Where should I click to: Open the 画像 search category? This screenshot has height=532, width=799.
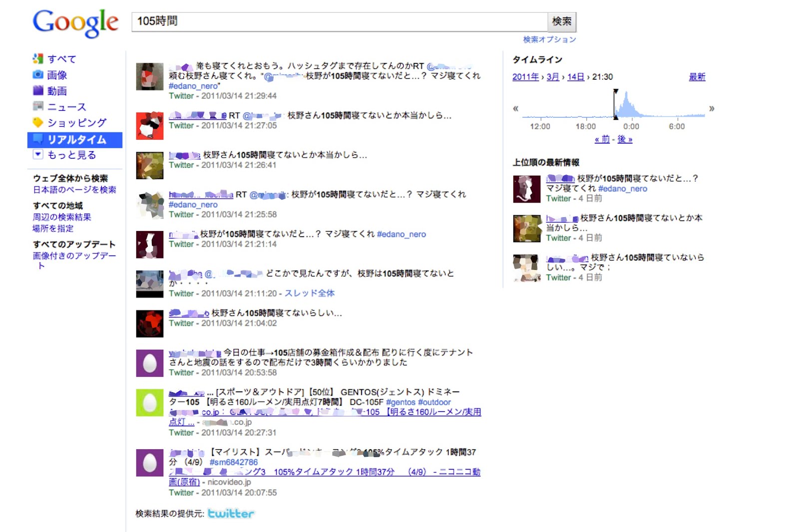click(x=57, y=75)
